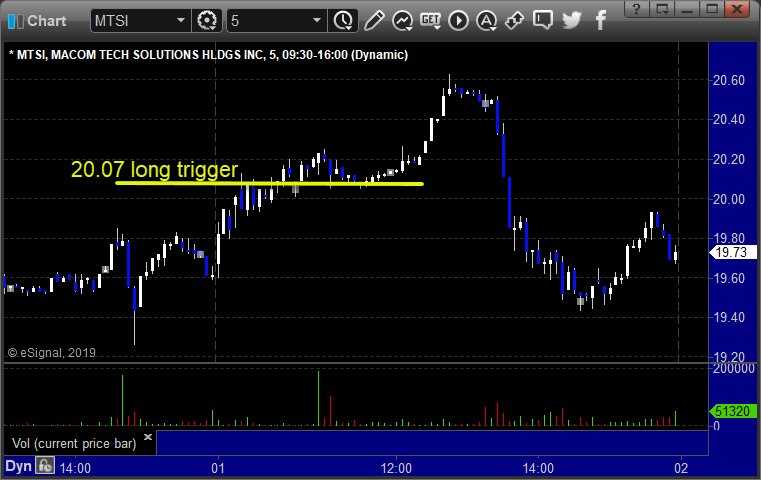
Task: Click the 200000 volume axis label
Action: (x=734, y=368)
